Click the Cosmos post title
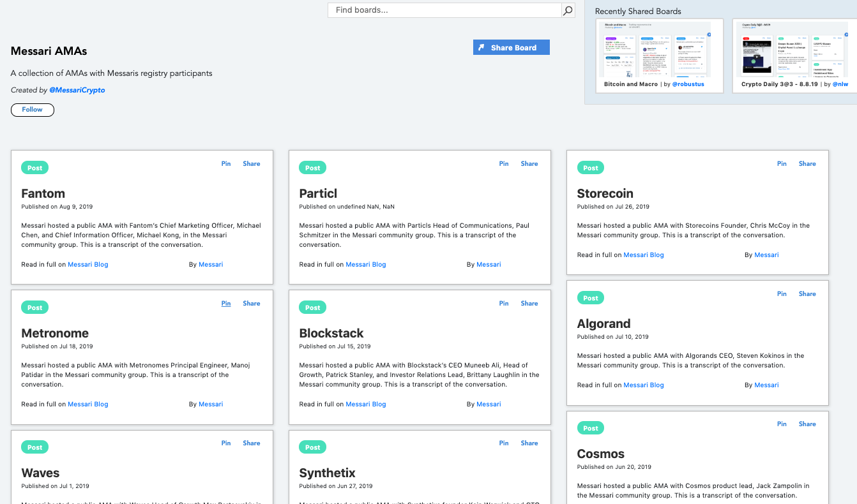 tap(601, 454)
